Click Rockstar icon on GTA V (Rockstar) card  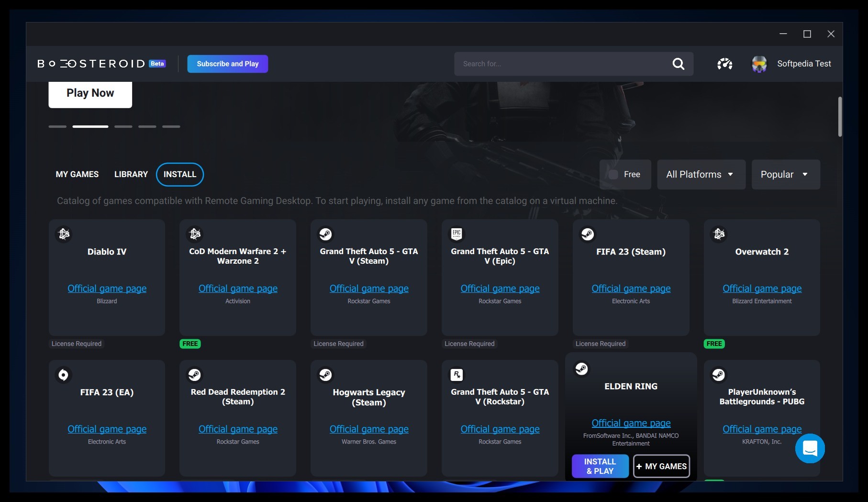(457, 375)
